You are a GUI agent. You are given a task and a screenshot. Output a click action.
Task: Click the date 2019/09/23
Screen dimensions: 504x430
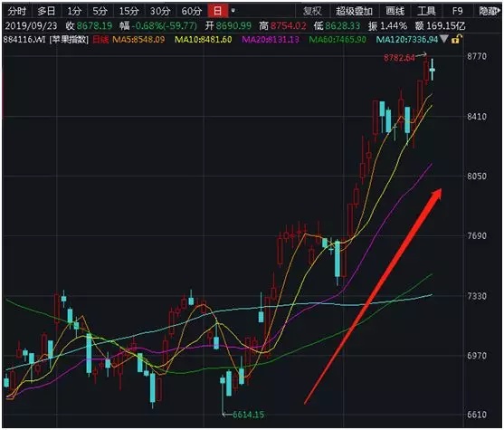(x=31, y=25)
